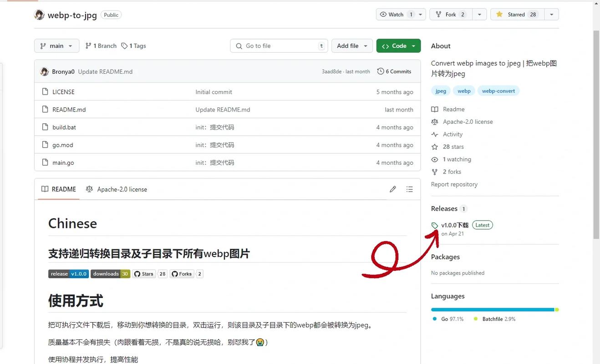Click the Go language color bar
Screen dimensions: 600x364
coord(493,310)
